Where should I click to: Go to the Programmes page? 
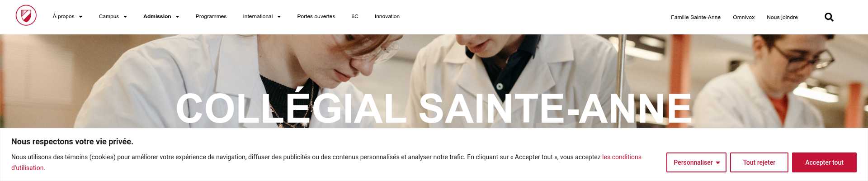[211, 16]
